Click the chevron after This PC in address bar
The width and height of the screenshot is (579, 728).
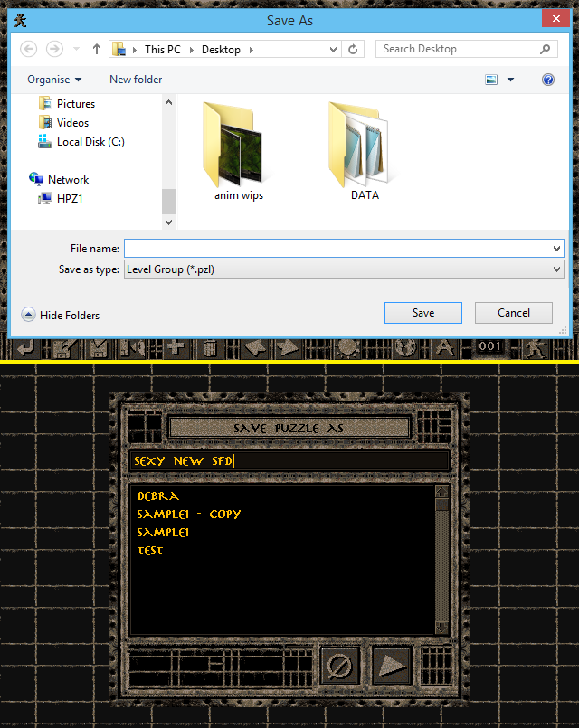(x=191, y=50)
